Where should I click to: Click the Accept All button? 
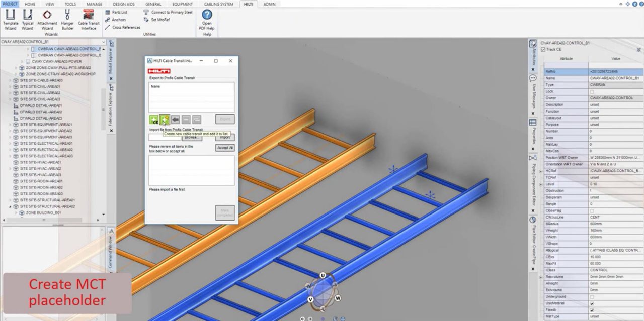[225, 148]
